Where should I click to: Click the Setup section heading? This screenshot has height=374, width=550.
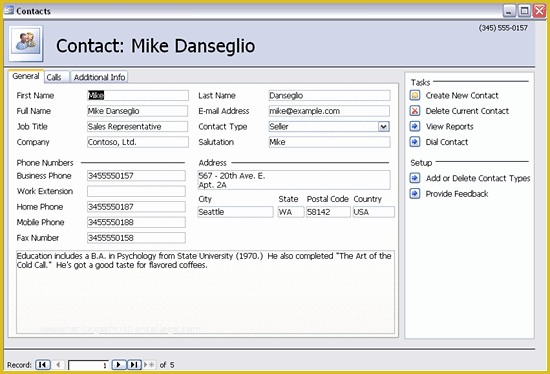[421, 163]
